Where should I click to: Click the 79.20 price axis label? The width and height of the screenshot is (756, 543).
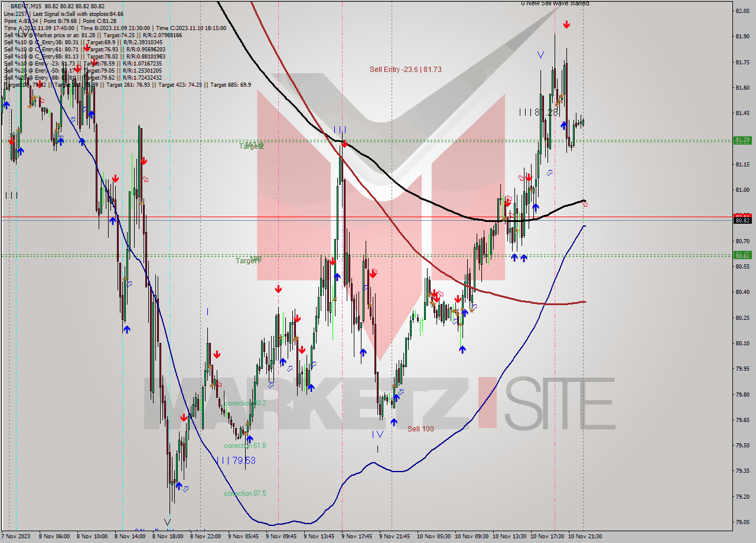(x=742, y=496)
